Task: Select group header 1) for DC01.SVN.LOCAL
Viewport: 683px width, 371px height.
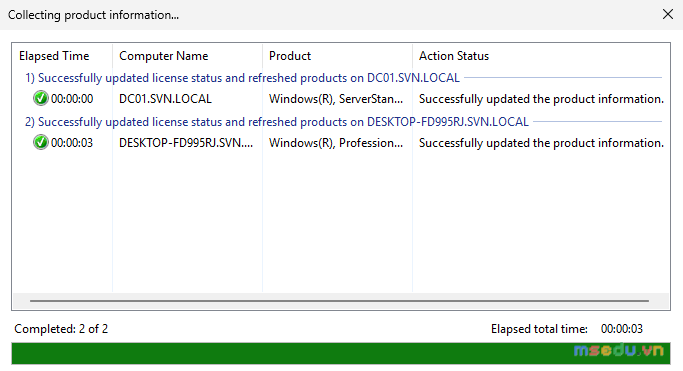Action: tap(242, 78)
